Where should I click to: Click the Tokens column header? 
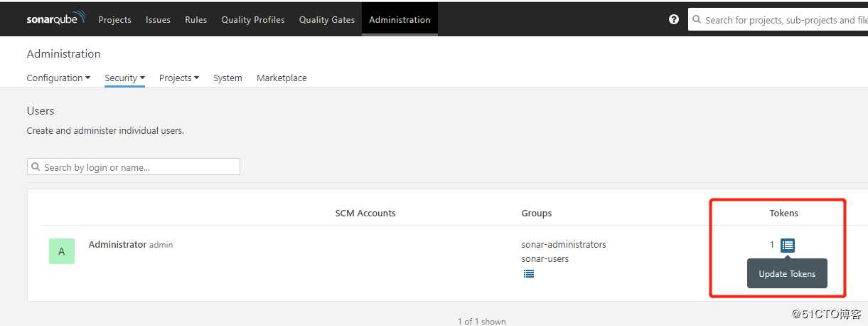pos(783,213)
